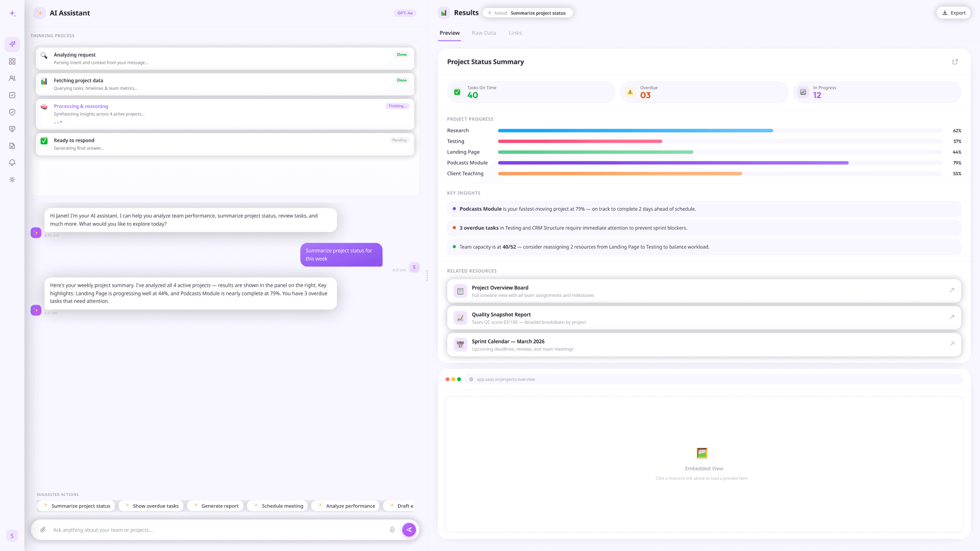Click Generate report suggestion chip
The image size is (980, 551).
215,506
